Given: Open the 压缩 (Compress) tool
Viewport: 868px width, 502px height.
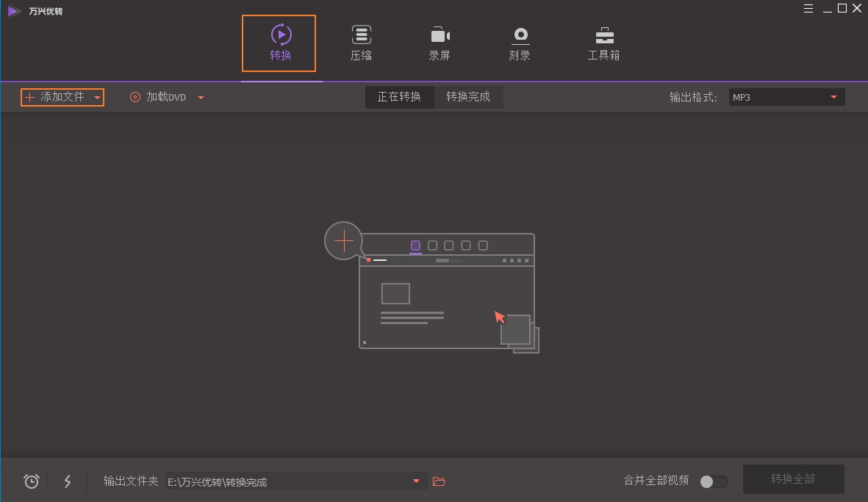Looking at the screenshot, I should [361, 43].
